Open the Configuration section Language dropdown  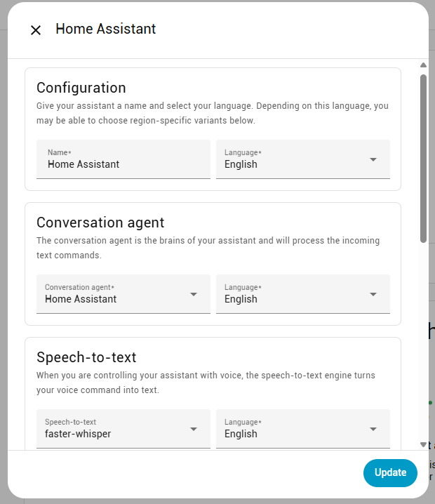pos(302,159)
